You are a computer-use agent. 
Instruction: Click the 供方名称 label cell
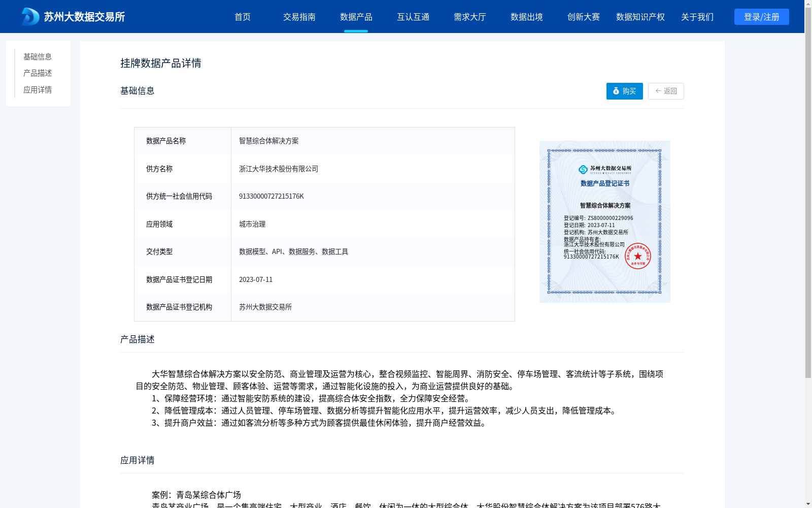coord(183,169)
